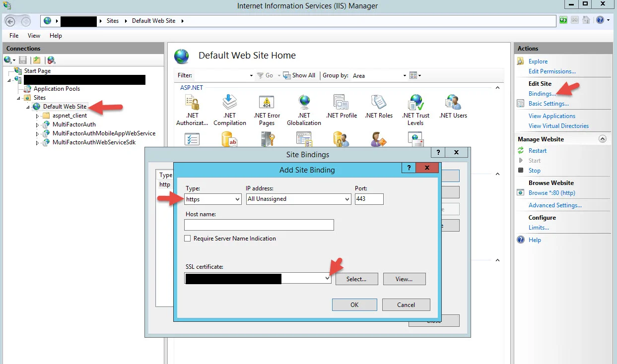Click the View... certificate button
617x364 pixels.
coord(404,279)
